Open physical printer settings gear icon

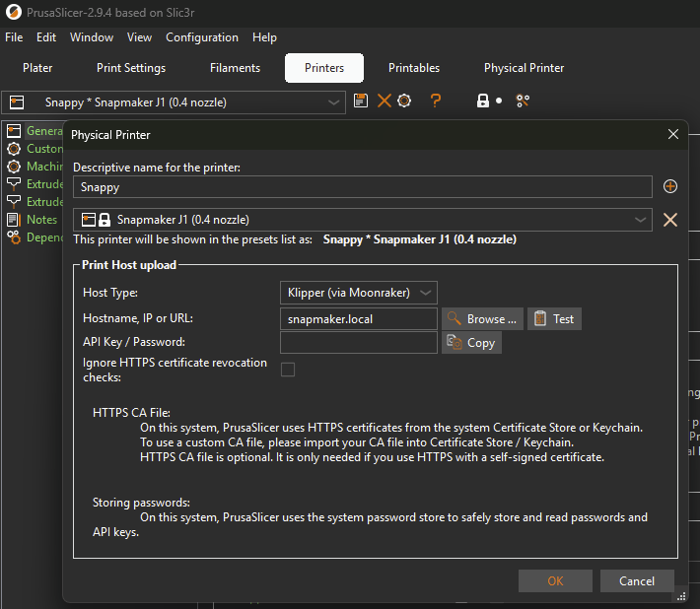(x=404, y=101)
